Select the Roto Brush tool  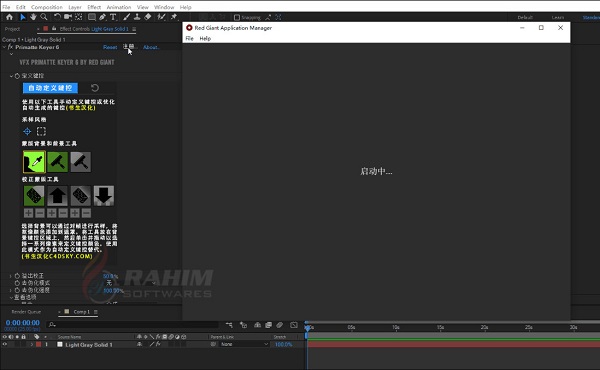(x=161, y=17)
